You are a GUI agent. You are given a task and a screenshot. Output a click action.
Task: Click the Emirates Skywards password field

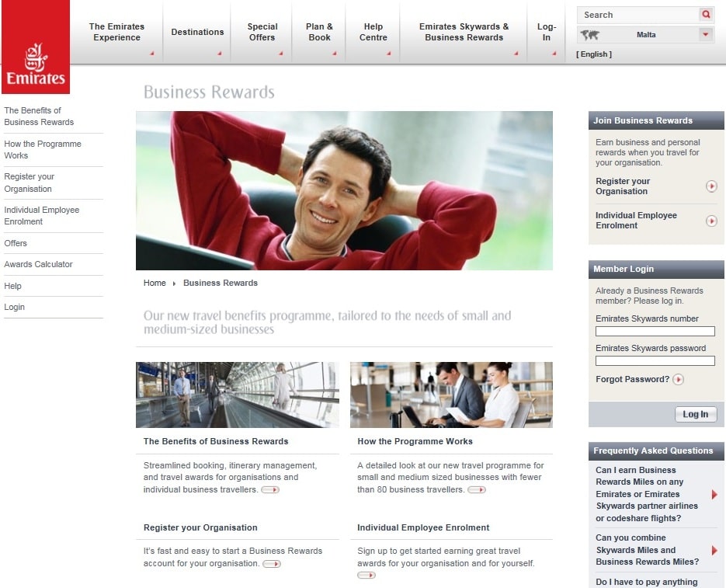tap(655, 360)
